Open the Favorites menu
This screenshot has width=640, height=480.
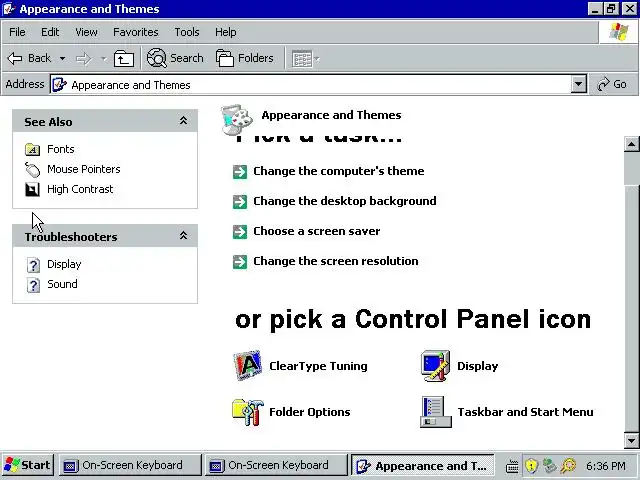[x=136, y=32]
